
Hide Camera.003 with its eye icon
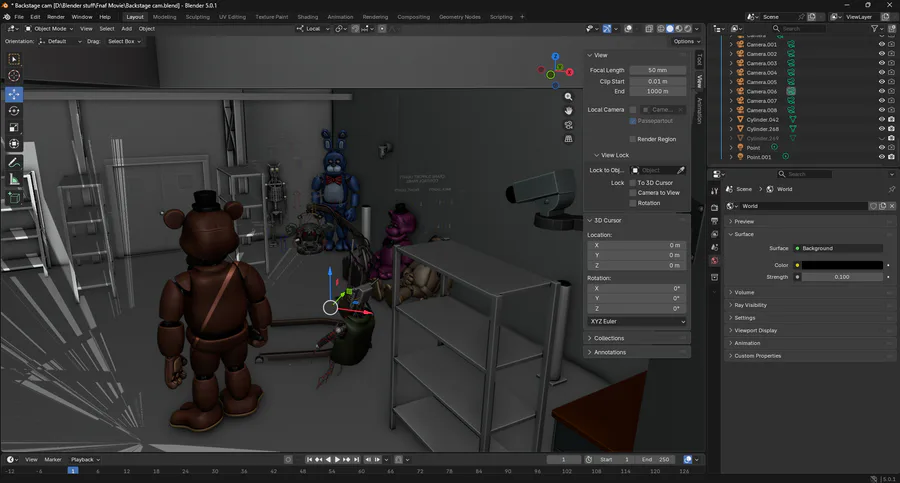[882, 63]
